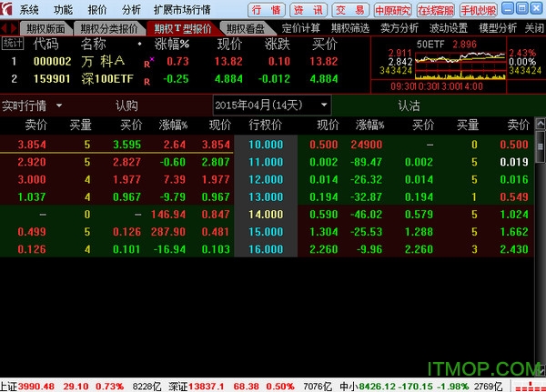Open the 系统 menu
The height and width of the screenshot is (392, 546).
pos(29,10)
